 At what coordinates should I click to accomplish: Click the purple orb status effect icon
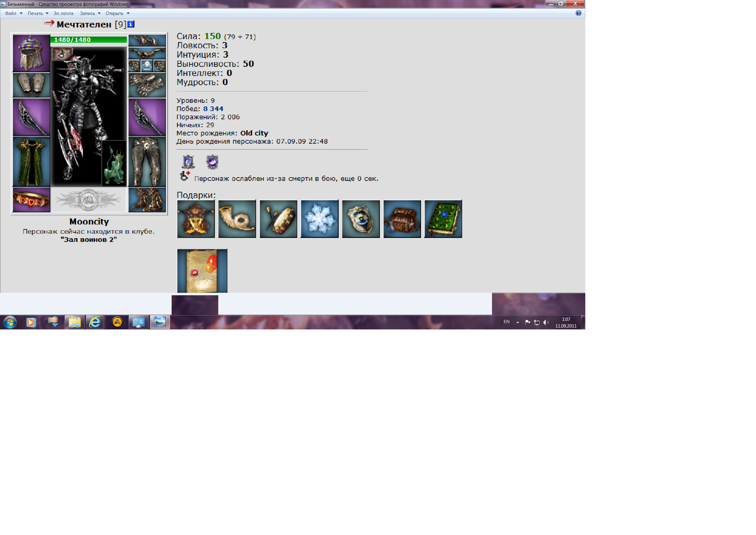[x=212, y=162]
